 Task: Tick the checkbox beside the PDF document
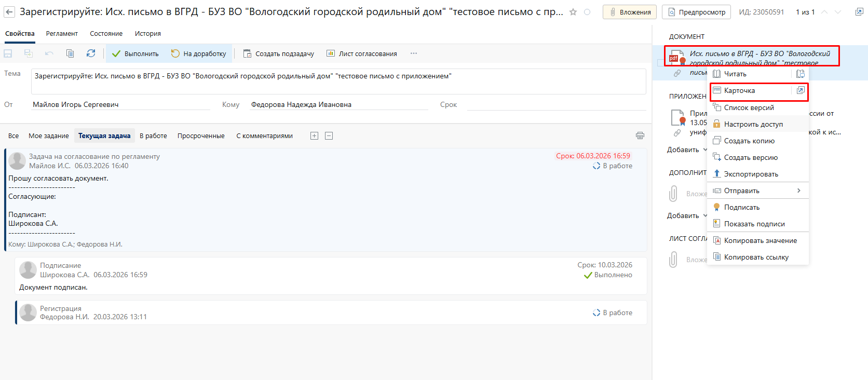coord(660,63)
